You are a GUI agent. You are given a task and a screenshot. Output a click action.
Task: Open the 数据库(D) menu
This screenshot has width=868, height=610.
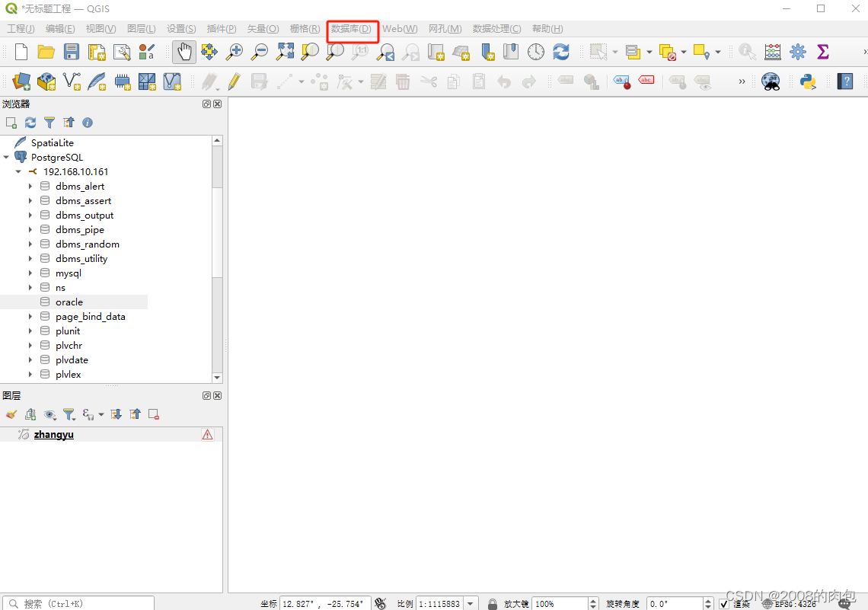tap(352, 29)
